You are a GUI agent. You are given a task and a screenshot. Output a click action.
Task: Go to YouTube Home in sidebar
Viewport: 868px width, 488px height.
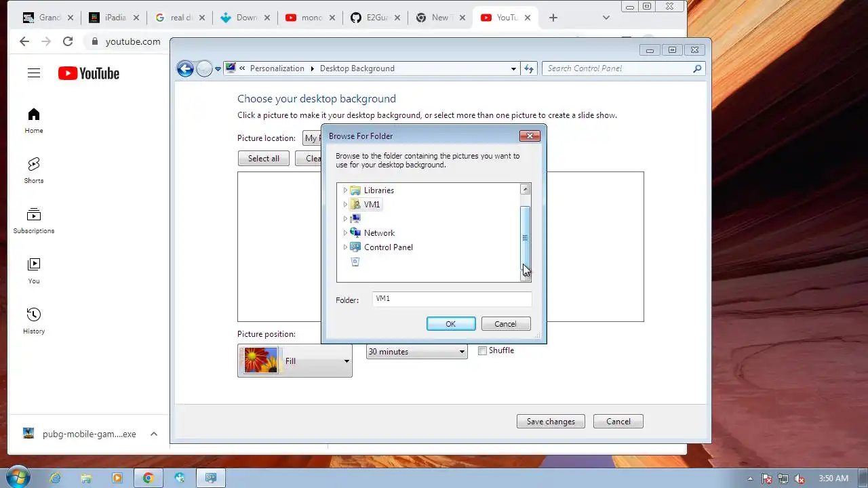click(x=34, y=121)
